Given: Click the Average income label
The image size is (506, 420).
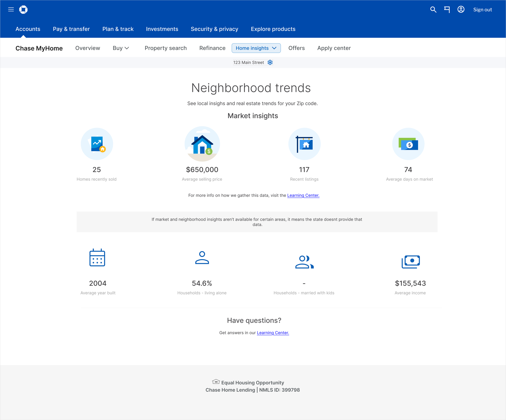Looking at the screenshot, I should click(x=410, y=293).
